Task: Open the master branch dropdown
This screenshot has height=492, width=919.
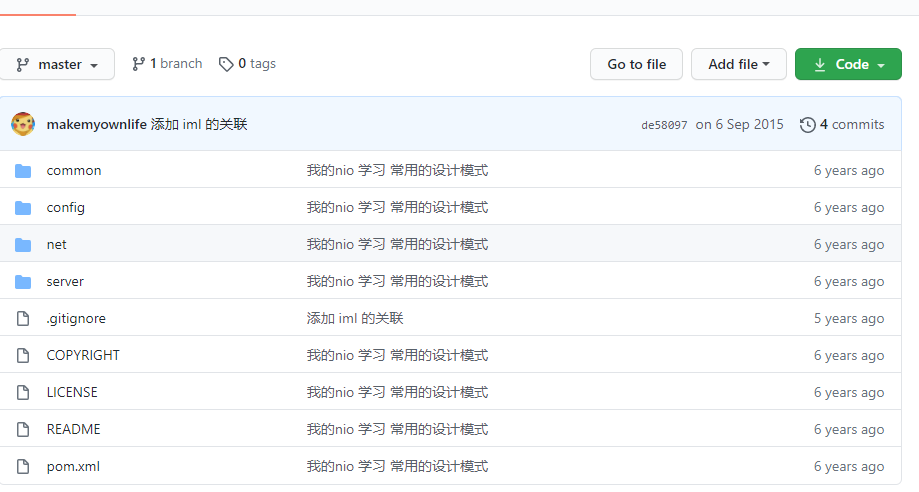Action: pyautogui.click(x=58, y=64)
